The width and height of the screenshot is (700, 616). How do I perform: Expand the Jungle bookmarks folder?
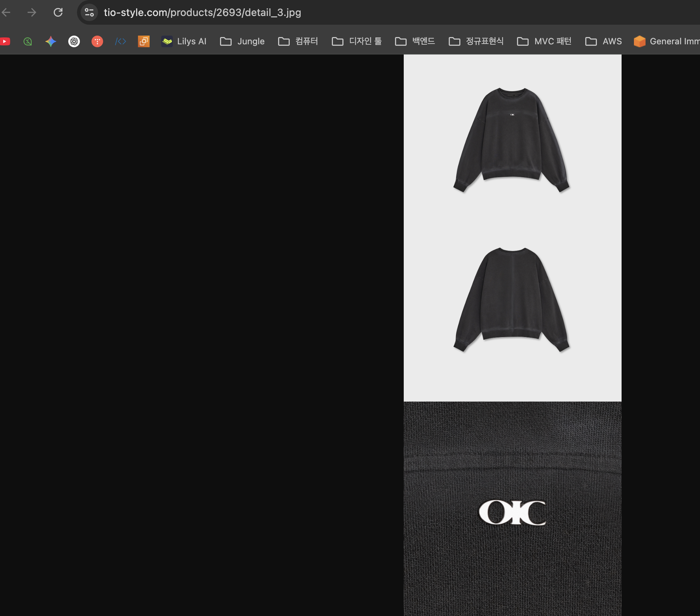242,41
